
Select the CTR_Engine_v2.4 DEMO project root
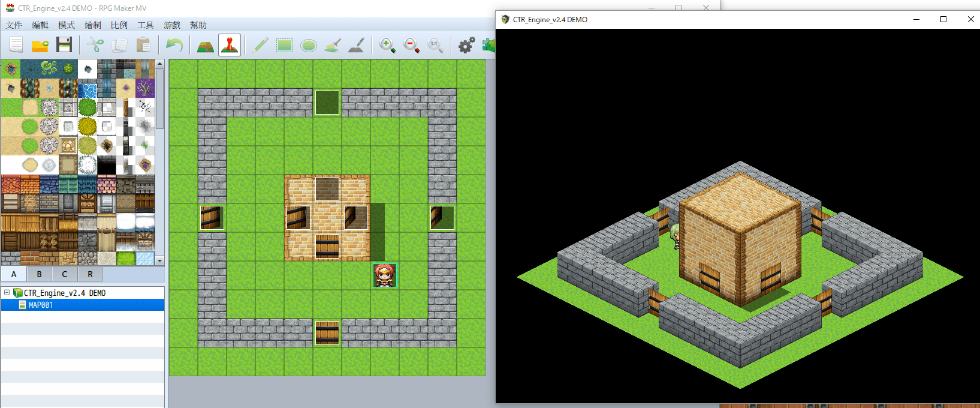point(65,293)
